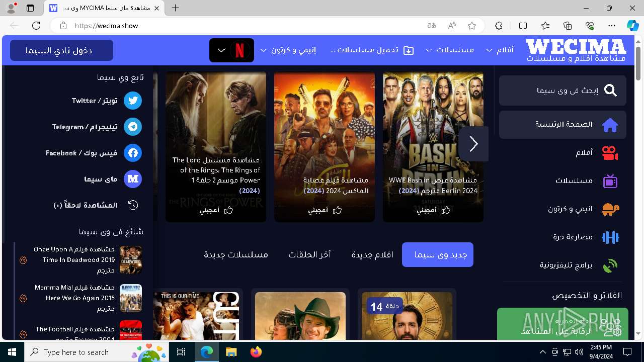Open Mamma Mia Here We Go Again link
Viewport: 644px width, 362px height.
[x=74, y=298]
